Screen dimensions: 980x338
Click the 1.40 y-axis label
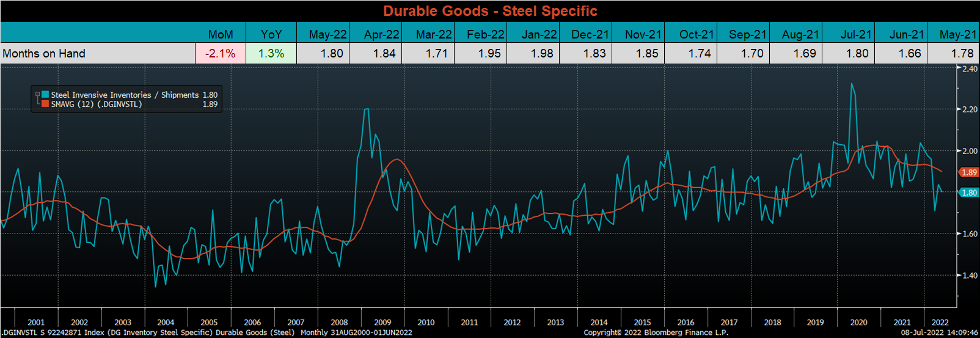pyautogui.click(x=970, y=276)
